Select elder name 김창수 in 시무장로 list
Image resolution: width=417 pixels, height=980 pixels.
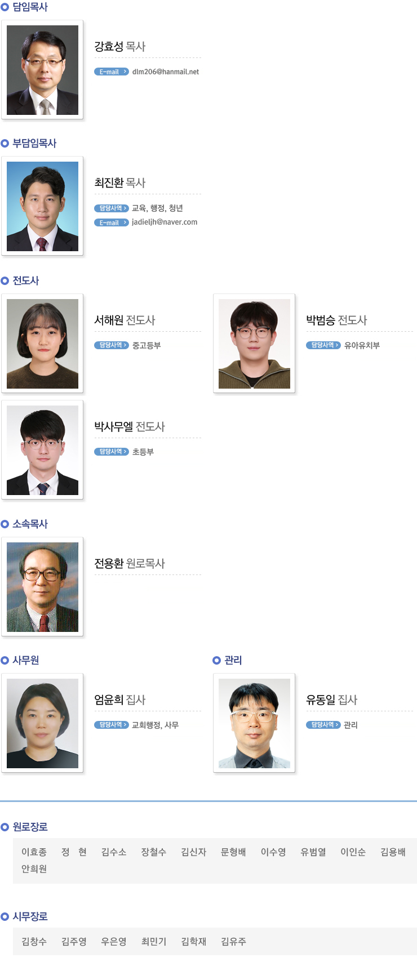pyautogui.click(x=34, y=942)
